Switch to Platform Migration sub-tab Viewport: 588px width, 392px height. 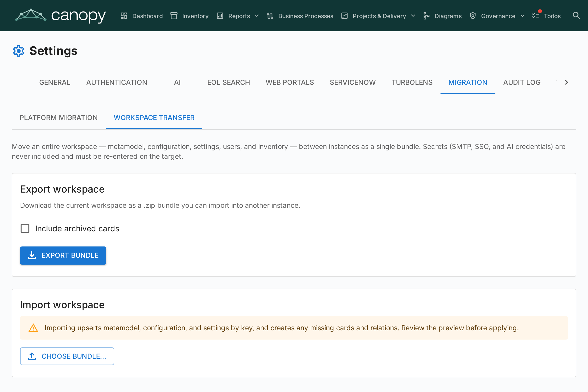pos(59,118)
